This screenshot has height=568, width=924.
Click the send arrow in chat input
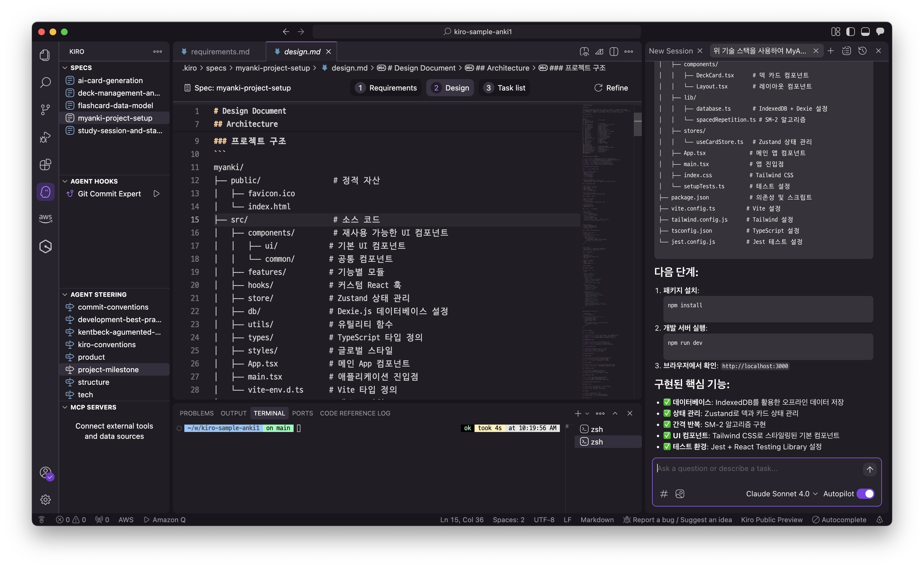point(870,469)
